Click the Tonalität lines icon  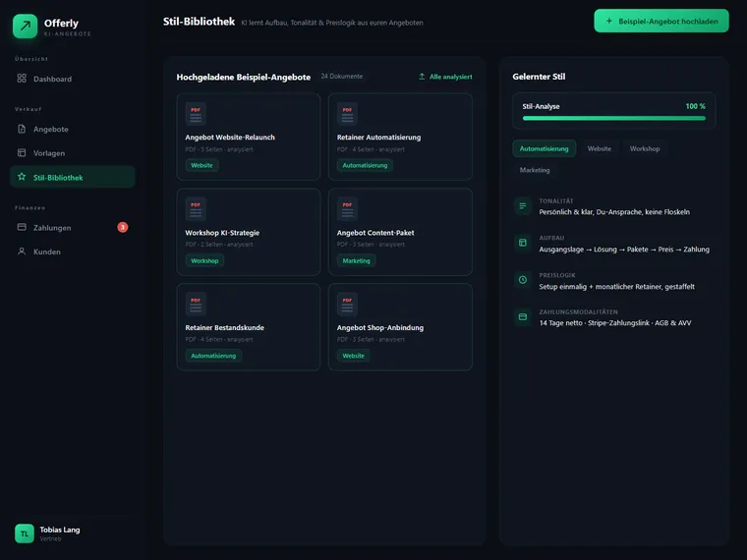(x=523, y=206)
